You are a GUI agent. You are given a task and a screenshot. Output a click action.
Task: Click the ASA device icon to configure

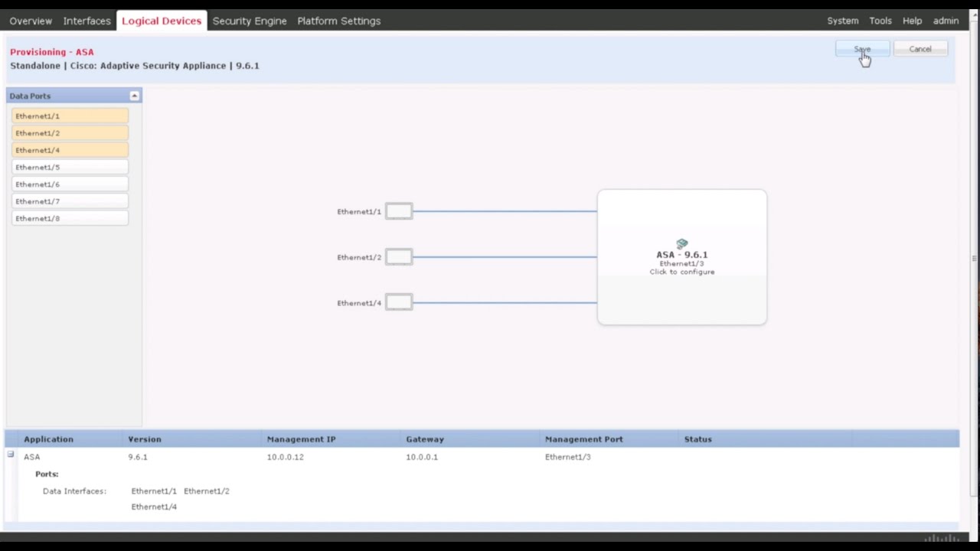[682, 244]
